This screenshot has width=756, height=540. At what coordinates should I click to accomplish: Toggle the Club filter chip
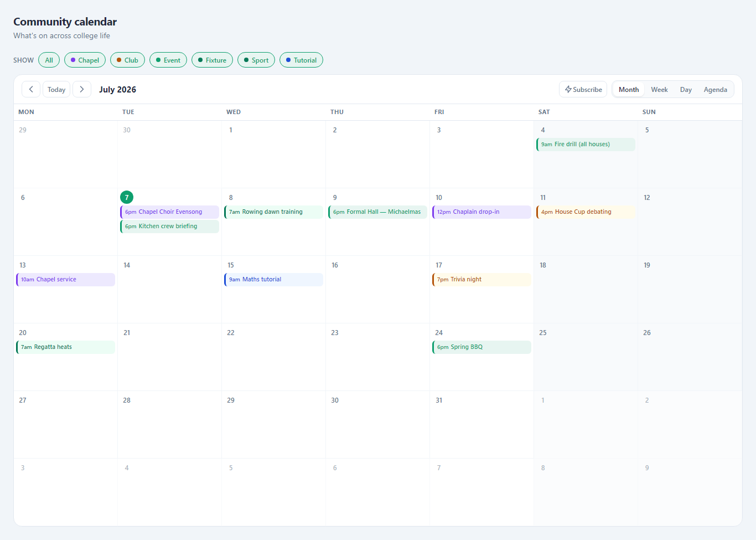click(127, 60)
